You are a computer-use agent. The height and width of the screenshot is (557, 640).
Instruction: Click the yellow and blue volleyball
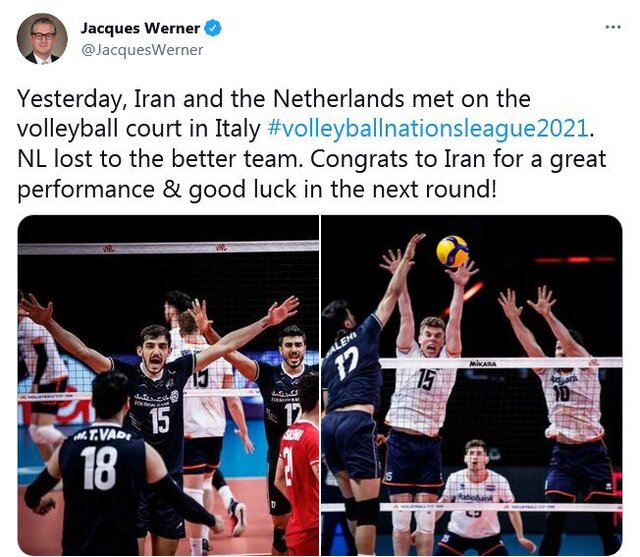452,251
